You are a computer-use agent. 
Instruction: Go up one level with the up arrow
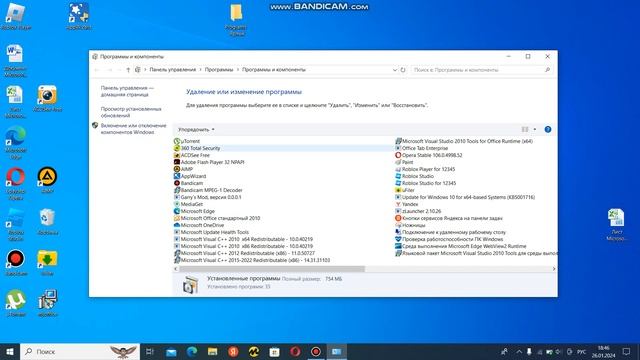(128, 70)
